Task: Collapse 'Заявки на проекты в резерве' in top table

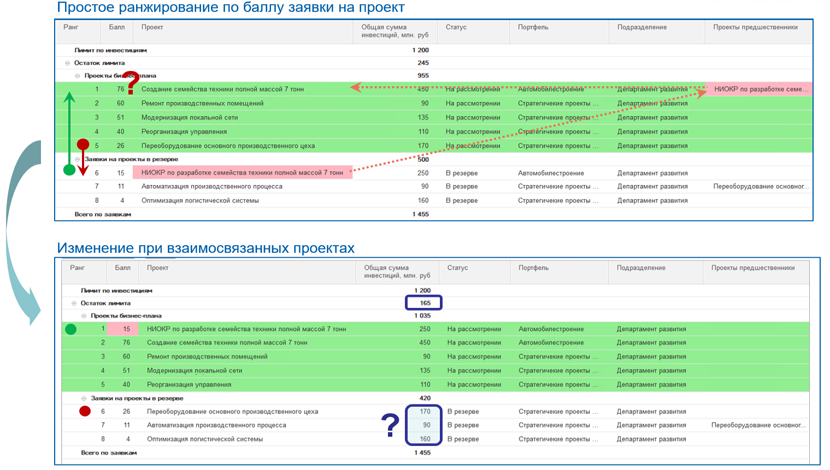Action: (x=78, y=159)
